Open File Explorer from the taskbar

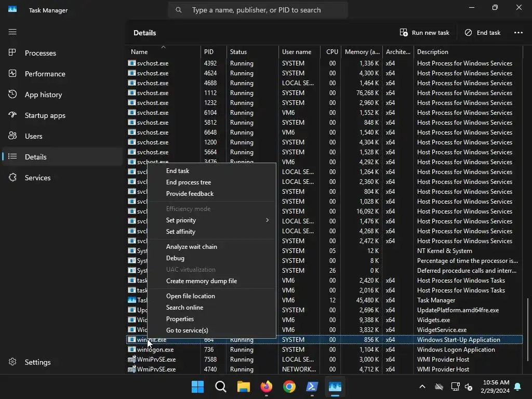(x=243, y=387)
